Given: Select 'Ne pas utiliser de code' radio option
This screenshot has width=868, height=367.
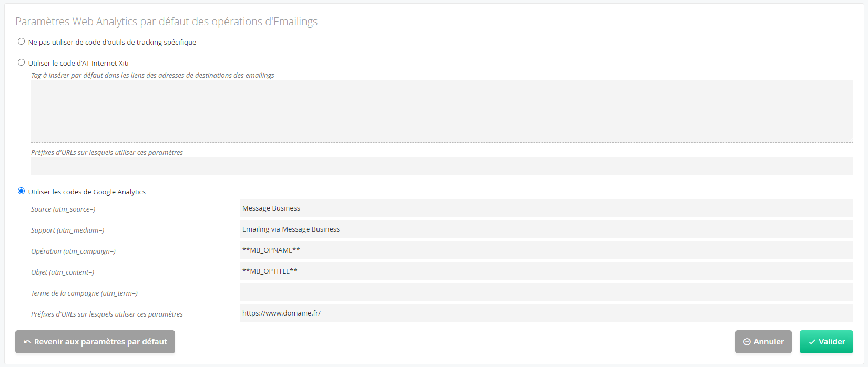Looking at the screenshot, I should point(22,41).
